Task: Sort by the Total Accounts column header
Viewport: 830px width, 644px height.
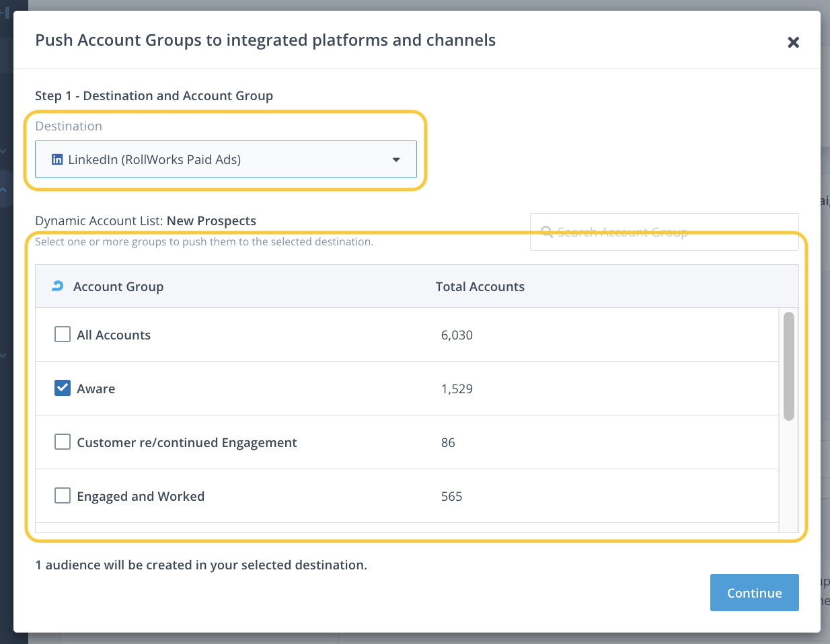Action: pyautogui.click(x=480, y=286)
